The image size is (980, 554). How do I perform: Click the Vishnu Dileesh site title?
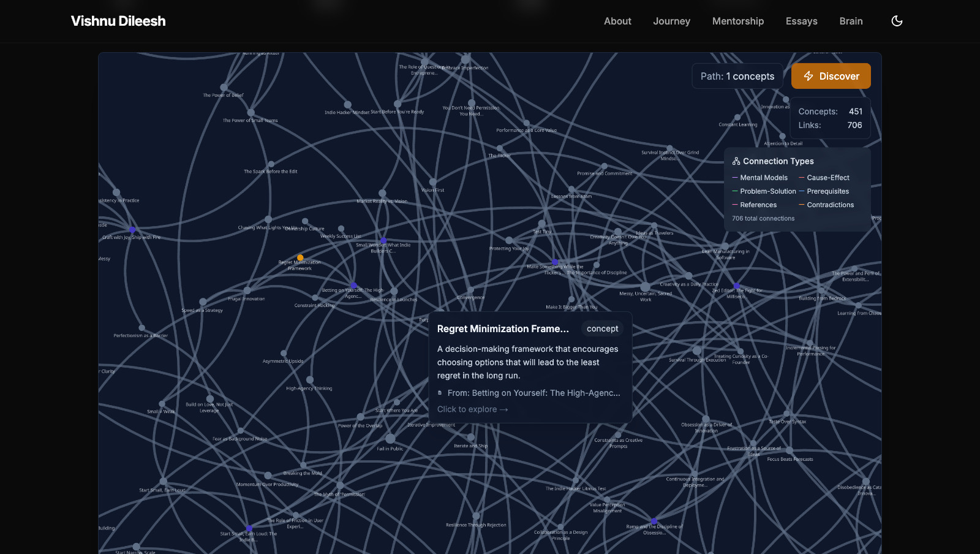[118, 21]
